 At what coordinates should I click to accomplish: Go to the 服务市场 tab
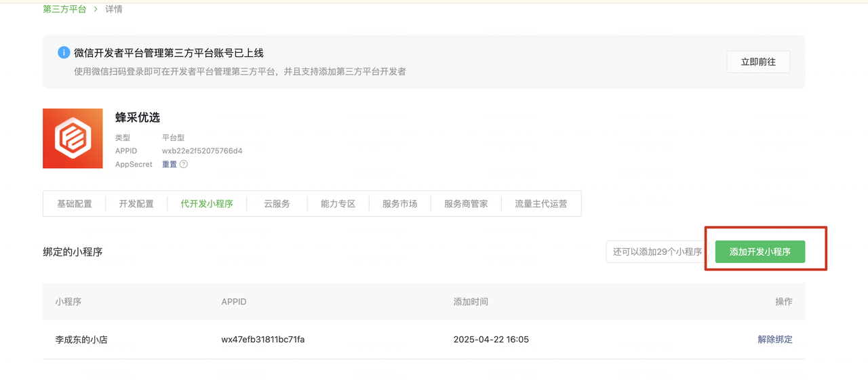(x=399, y=203)
